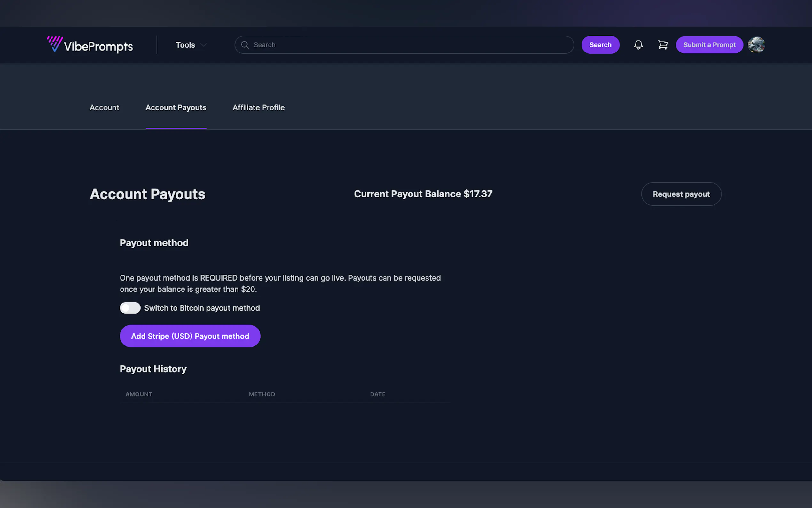Click the Submit a Prompt button
812x508 pixels.
[x=709, y=45]
